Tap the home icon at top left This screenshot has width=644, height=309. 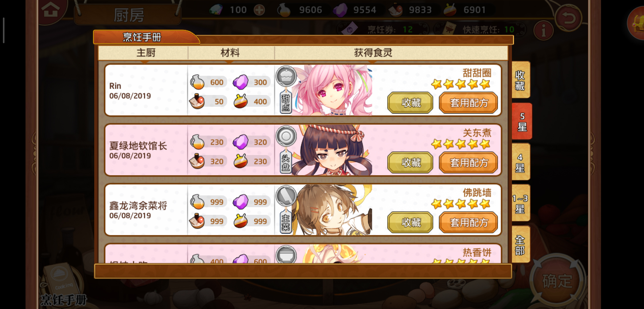[x=51, y=11]
